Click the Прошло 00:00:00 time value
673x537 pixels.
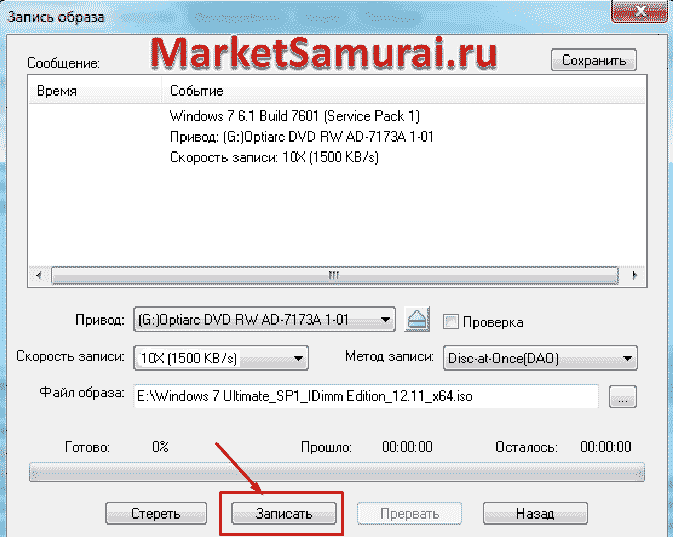click(407, 447)
